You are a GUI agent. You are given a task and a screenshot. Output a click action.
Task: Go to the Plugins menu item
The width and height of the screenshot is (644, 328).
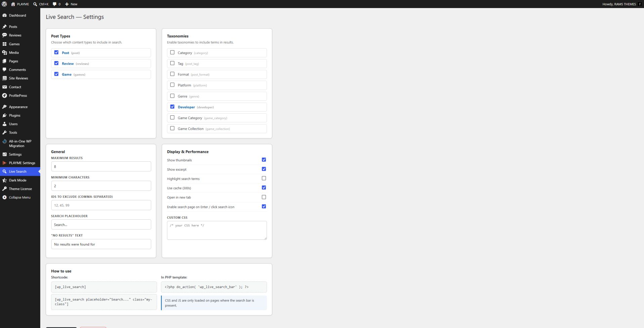pyautogui.click(x=20, y=115)
